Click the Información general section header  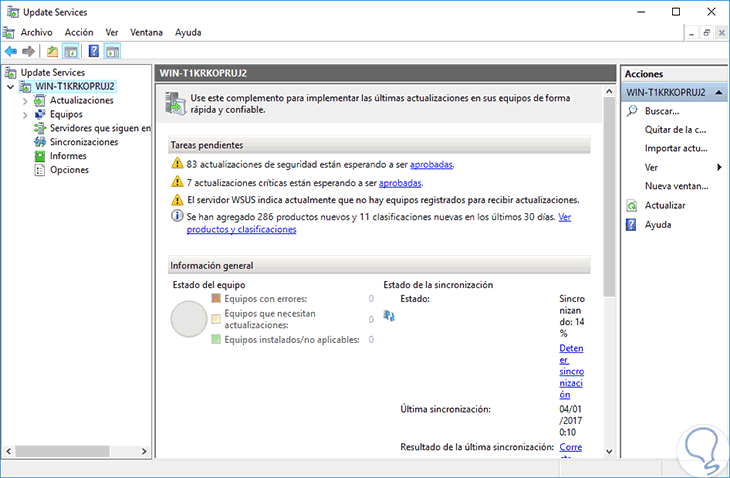point(379,265)
